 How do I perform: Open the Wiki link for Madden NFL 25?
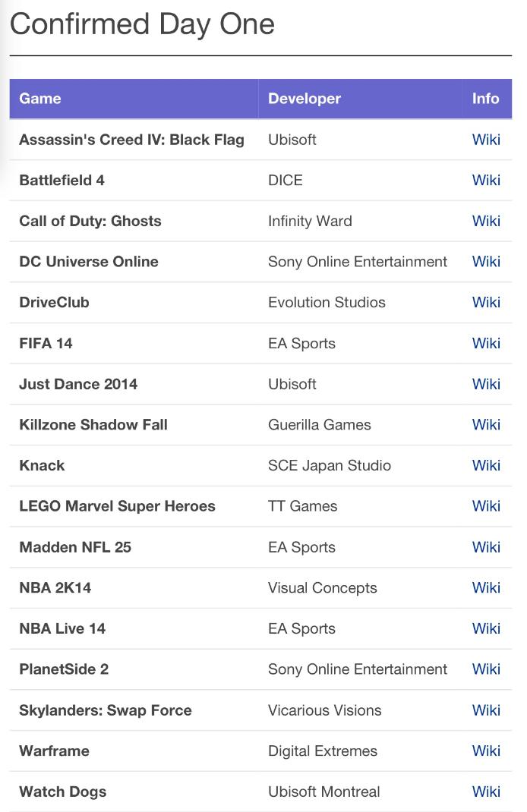click(486, 547)
